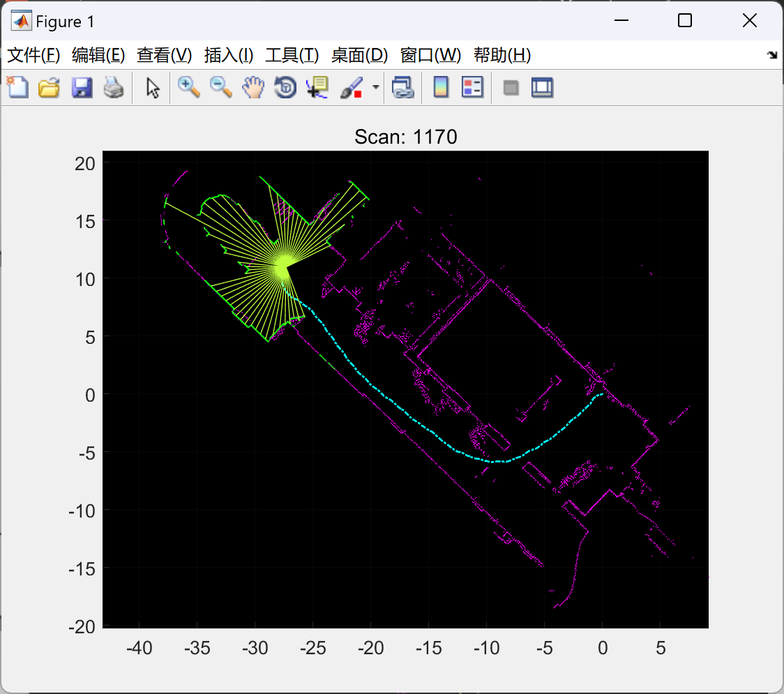Activate the Brush/Select Data tool
The height and width of the screenshot is (694, 784).
pyautogui.click(x=351, y=87)
